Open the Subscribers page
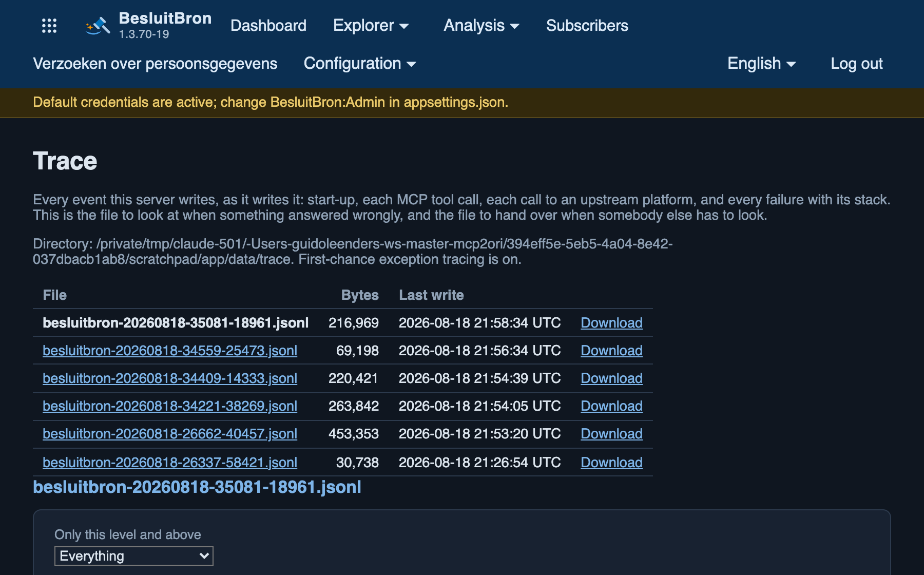 pos(587,26)
